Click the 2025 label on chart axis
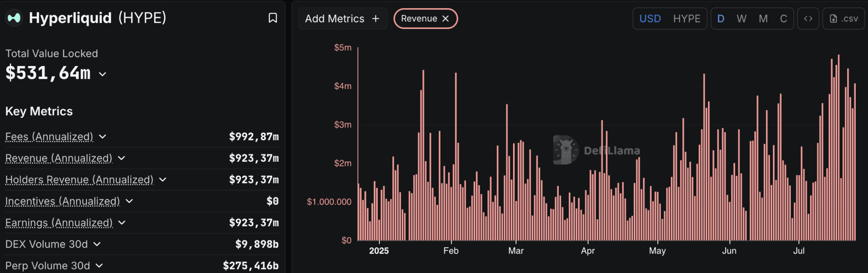Screen dimensions: 868x273 pos(379,251)
